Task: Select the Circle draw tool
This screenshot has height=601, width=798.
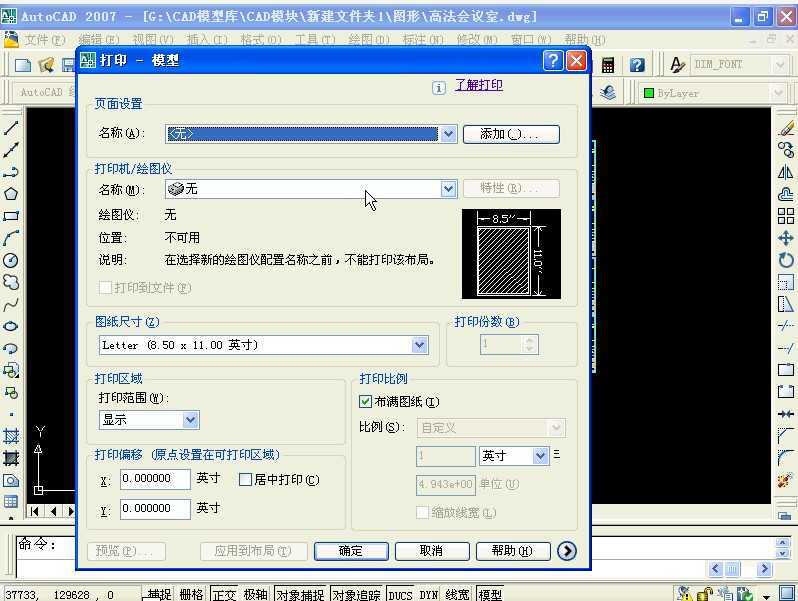Action: [11, 260]
